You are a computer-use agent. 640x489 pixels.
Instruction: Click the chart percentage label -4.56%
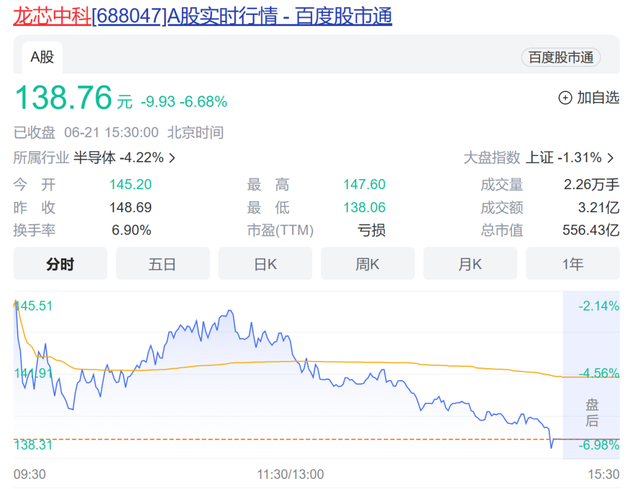599,373
